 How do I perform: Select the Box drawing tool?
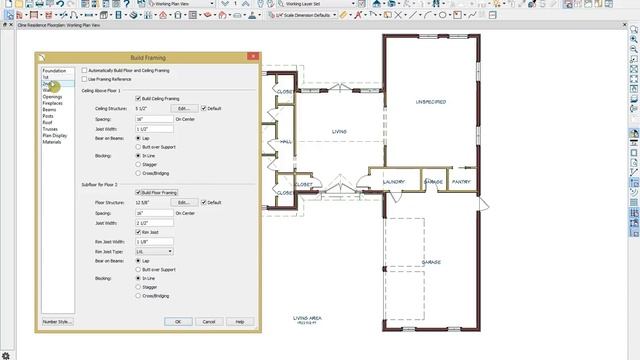click(457, 16)
